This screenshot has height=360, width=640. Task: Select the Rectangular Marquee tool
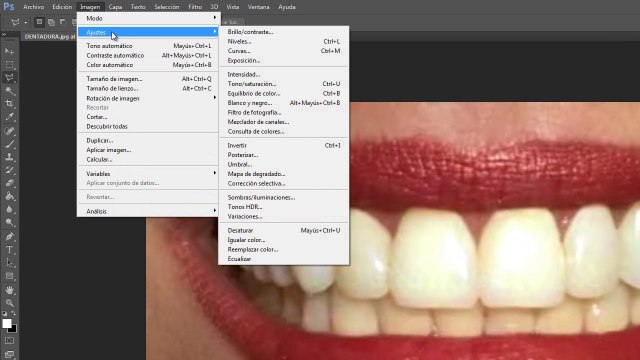tap(9, 64)
